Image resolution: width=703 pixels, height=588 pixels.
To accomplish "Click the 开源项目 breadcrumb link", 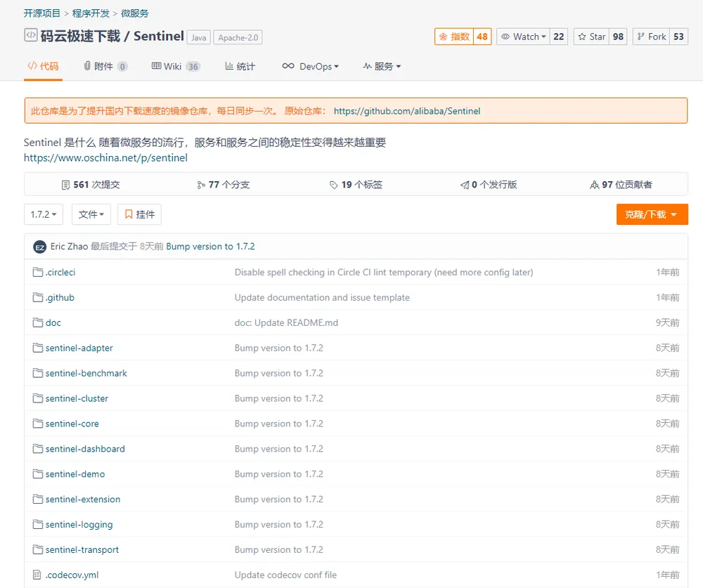I will tap(41, 13).
